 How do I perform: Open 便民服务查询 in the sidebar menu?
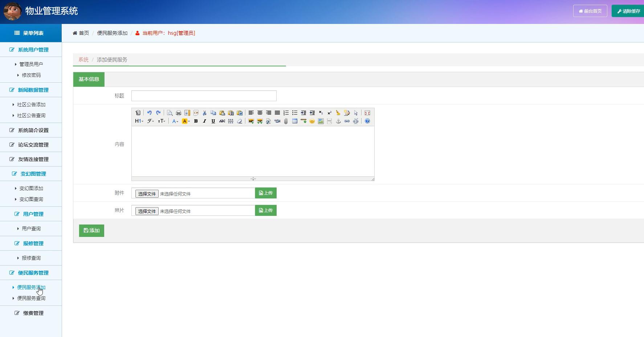31,298
